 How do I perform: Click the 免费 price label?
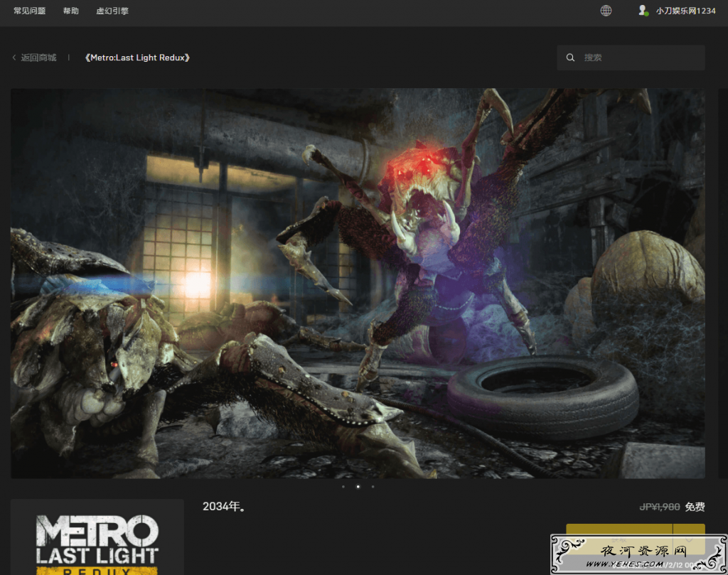(695, 507)
